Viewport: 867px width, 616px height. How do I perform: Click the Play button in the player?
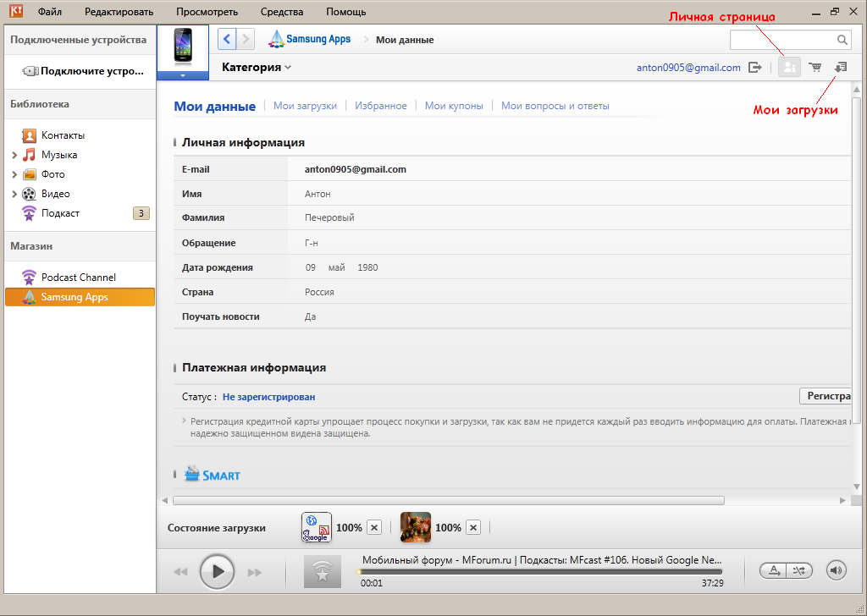coord(217,571)
